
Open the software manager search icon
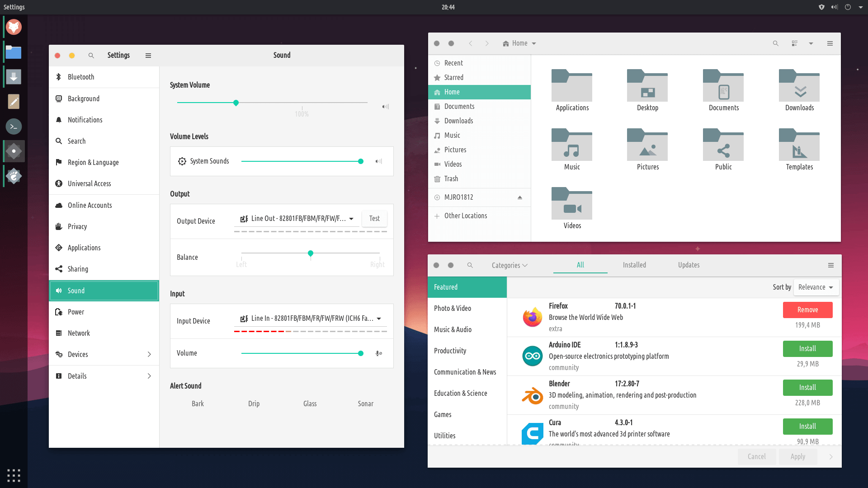pos(470,265)
